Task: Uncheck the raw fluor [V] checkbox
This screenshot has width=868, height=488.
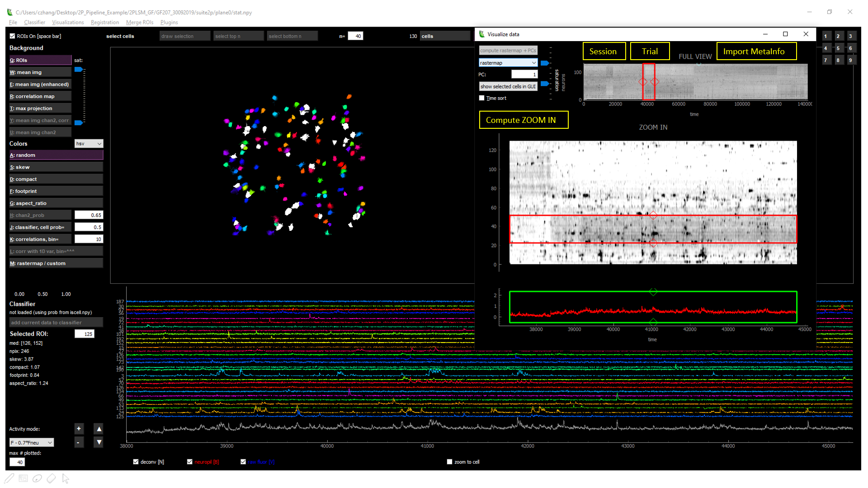Action: [243, 462]
